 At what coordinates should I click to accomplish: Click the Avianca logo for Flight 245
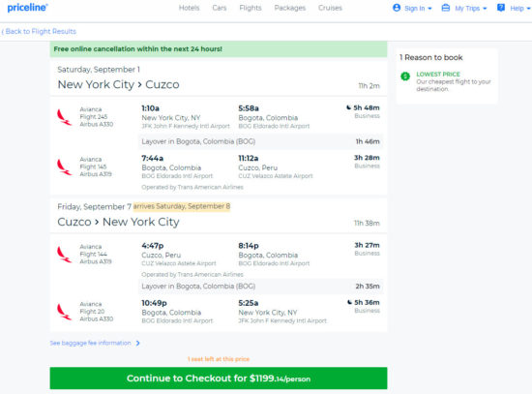64,117
